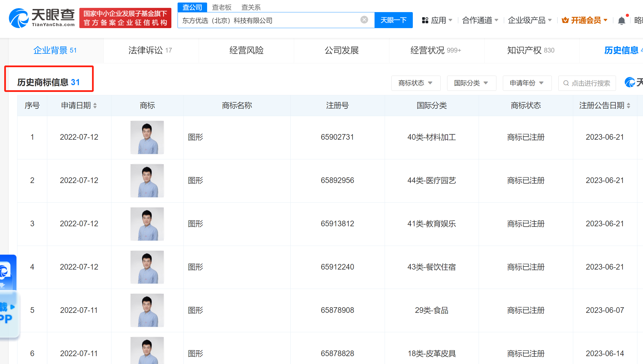The height and width of the screenshot is (364, 643).
Task: Click the TianYanCha logo
Action: 42,18
